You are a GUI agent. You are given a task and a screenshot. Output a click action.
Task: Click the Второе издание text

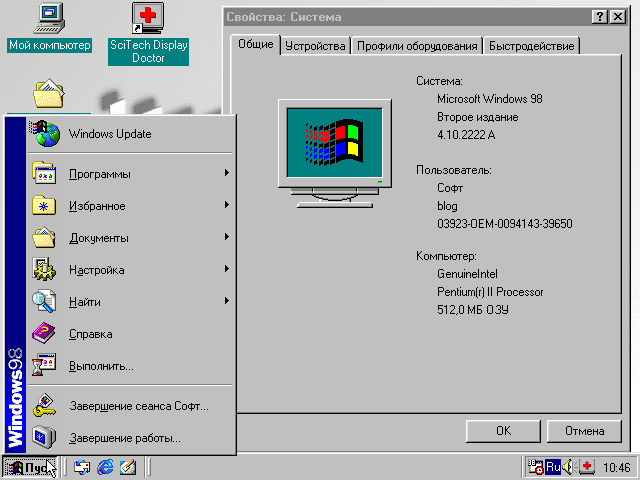[478, 117]
